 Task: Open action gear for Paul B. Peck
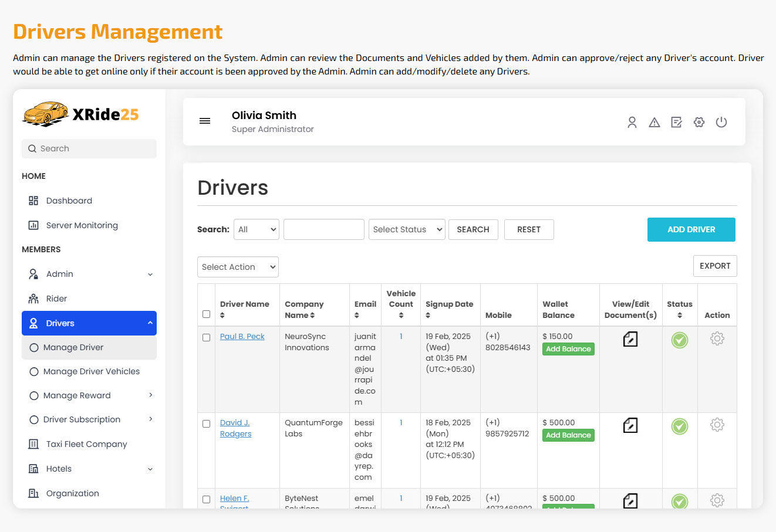click(x=717, y=338)
